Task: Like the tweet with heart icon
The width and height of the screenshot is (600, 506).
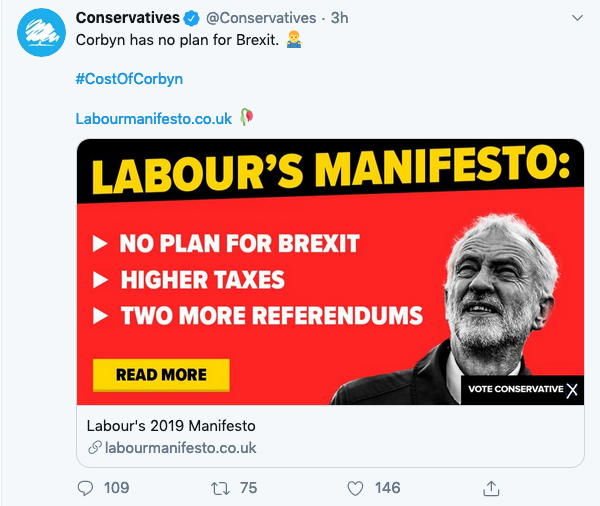Action: pyautogui.click(x=355, y=487)
